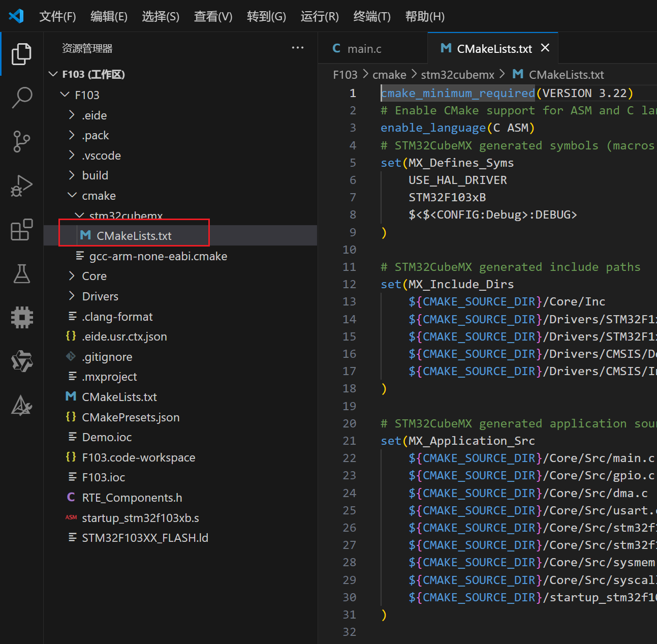657x644 pixels.
Task: Open the 帮助(H) menu
Action: coord(425,16)
